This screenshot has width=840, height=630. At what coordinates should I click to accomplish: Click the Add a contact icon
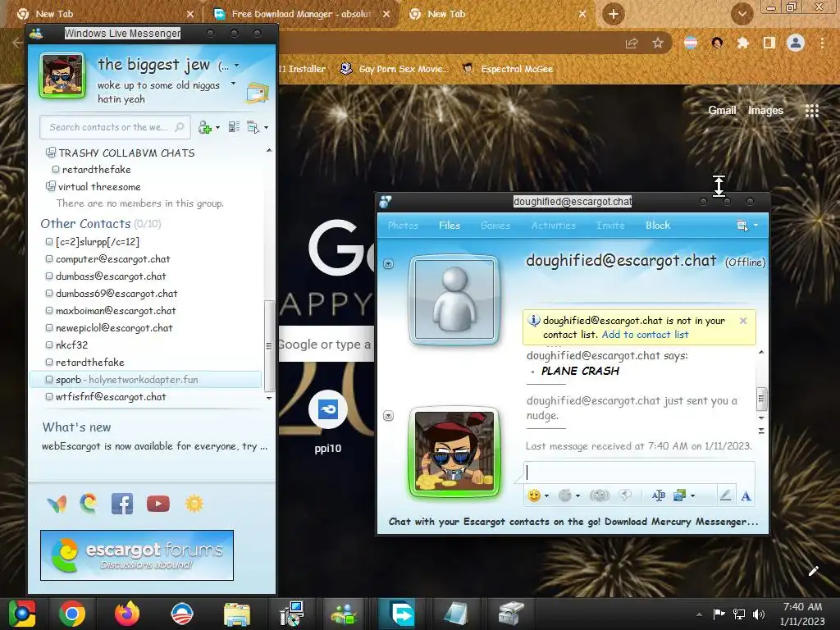pos(204,127)
